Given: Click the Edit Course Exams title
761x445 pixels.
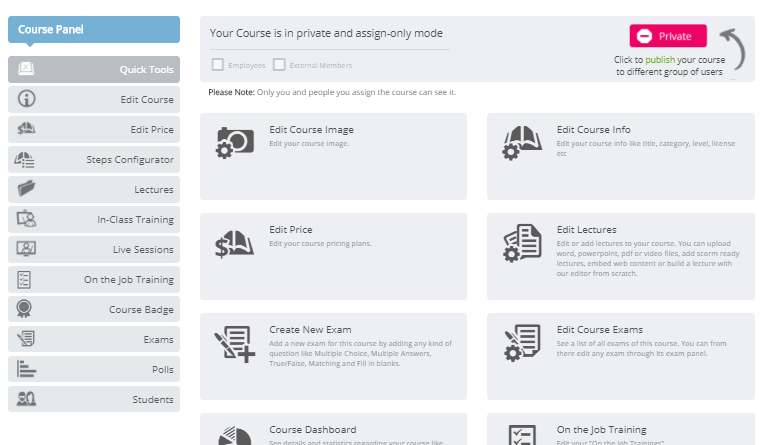Looking at the screenshot, I should pos(599,330).
